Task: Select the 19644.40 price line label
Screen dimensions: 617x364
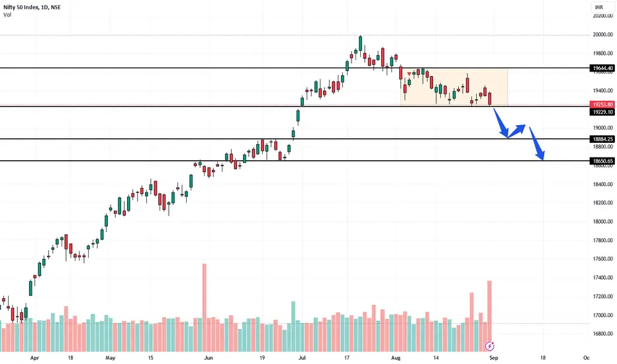Action: tap(603, 68)
